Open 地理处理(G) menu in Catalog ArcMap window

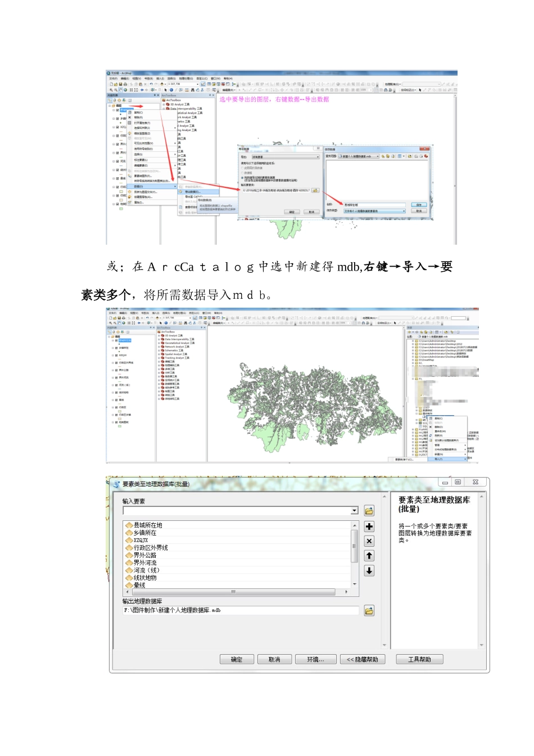click(179, 313)
